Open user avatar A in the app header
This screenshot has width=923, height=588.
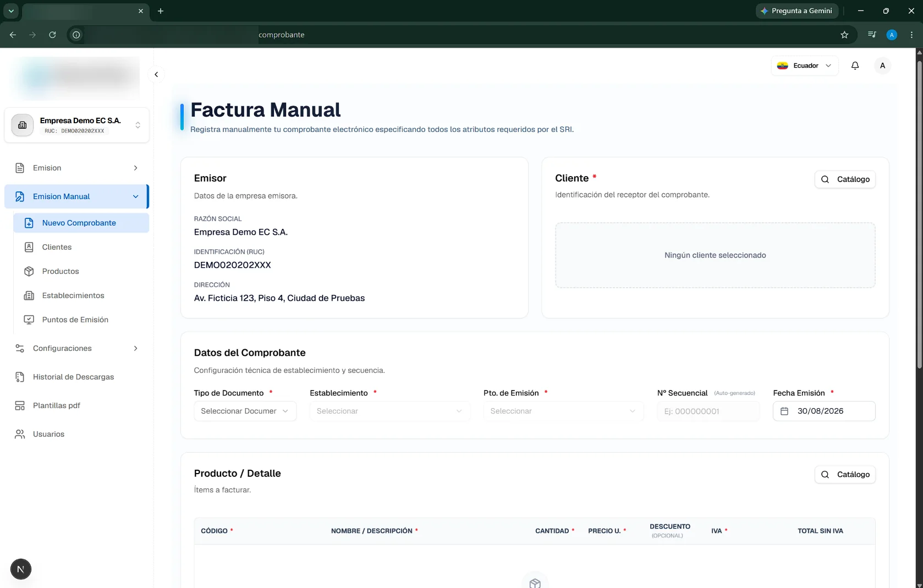point(882,65)
